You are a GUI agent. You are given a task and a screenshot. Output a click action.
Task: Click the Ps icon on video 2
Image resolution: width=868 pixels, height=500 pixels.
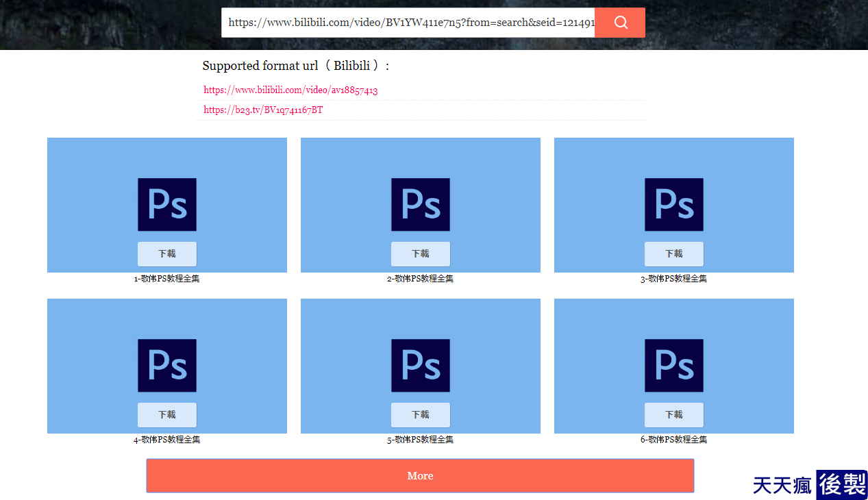click(421, 204)
